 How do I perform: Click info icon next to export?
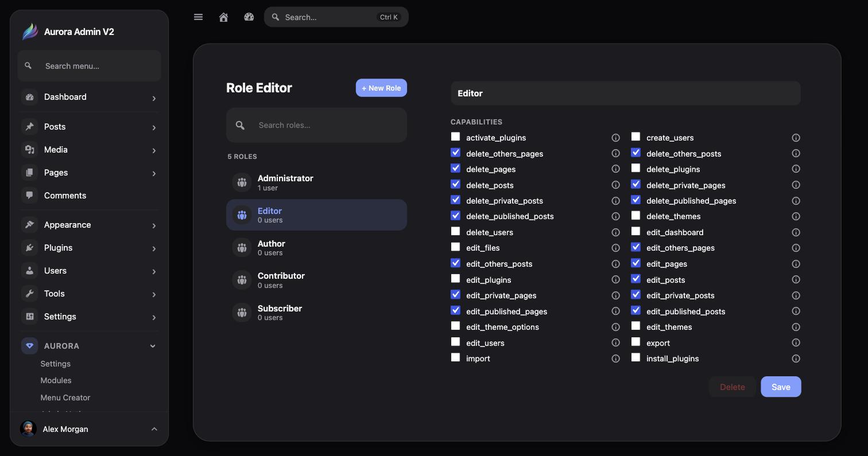796,343
